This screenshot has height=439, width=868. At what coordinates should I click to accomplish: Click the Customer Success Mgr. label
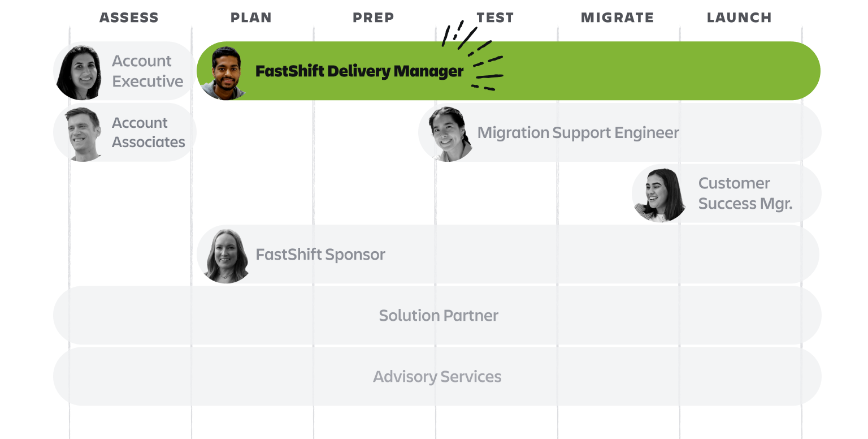tap(745, 193)
